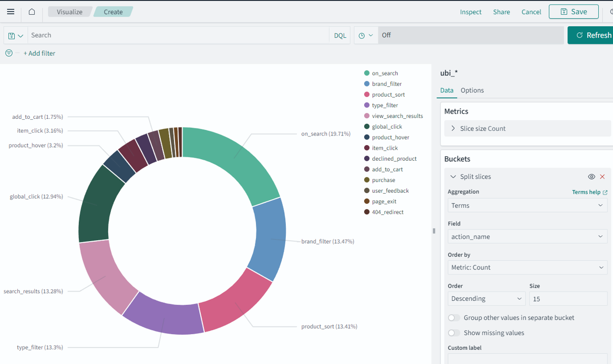Open the Order Descending dropdown
Image resolution: width=613 pixels, height=364 pixels.
click(486, 299)
